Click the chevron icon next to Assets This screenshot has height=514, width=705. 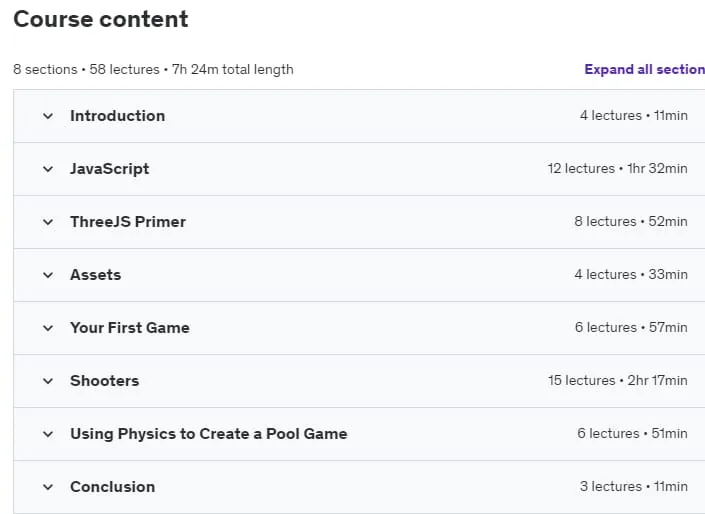pos(48,275)
